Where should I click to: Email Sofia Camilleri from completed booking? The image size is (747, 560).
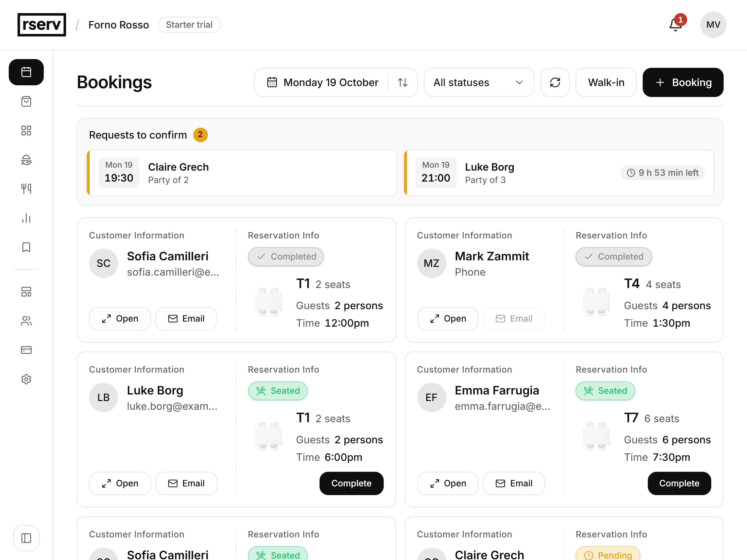tap(186, 319)
